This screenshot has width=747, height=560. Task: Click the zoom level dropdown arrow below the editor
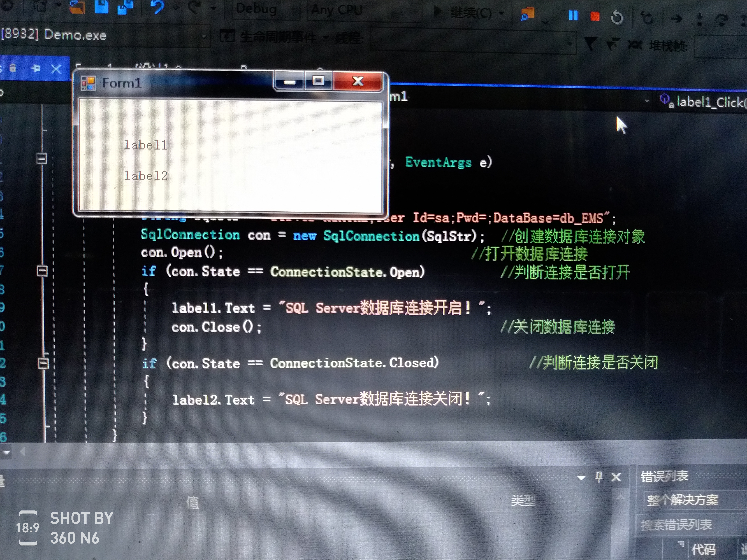(6, 452)
